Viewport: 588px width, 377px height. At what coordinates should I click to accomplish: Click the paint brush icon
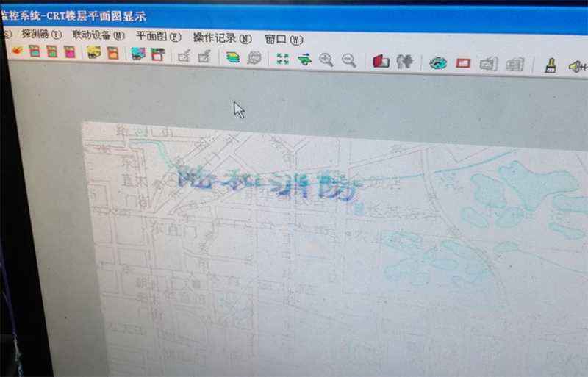pos(549,66)
